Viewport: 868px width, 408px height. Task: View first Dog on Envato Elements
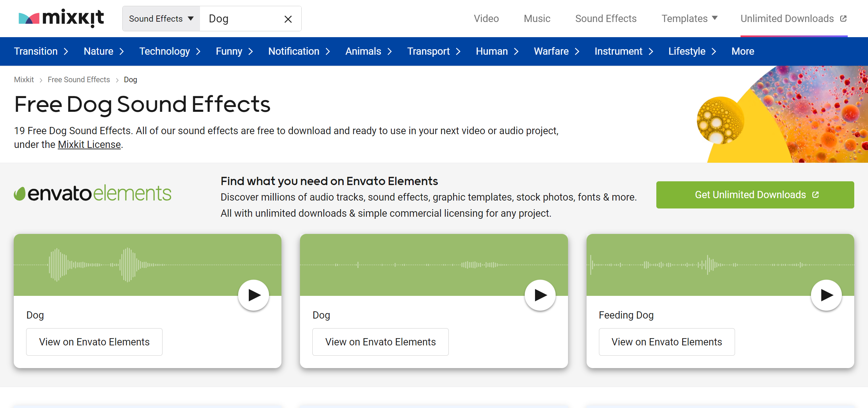click(94, 342)
